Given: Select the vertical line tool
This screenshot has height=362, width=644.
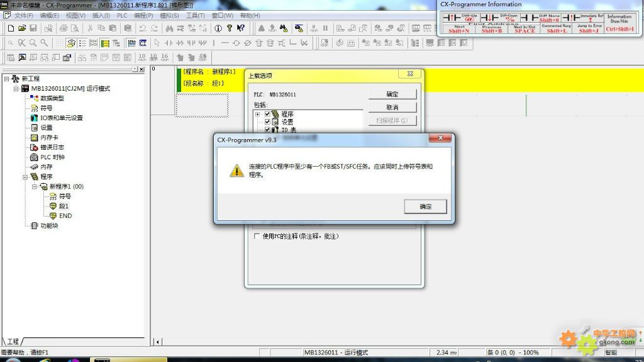Looking at the screenshot, I should pos(214,43).
